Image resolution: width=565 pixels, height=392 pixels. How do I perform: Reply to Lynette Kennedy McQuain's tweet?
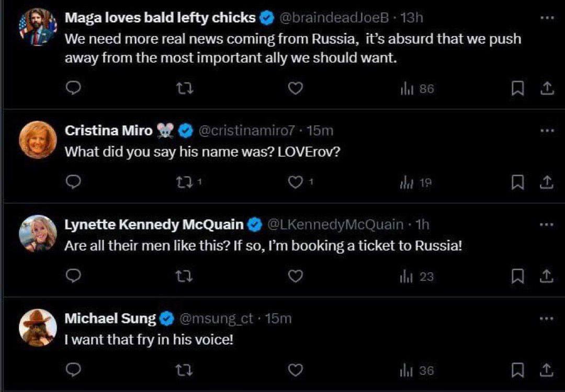click(x=74, y=276)
